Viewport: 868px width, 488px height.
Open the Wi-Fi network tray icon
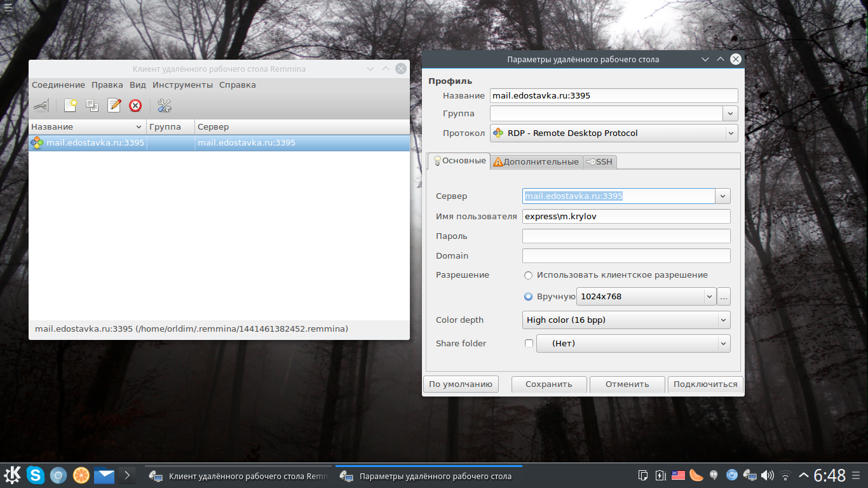(x=785, y=475)
